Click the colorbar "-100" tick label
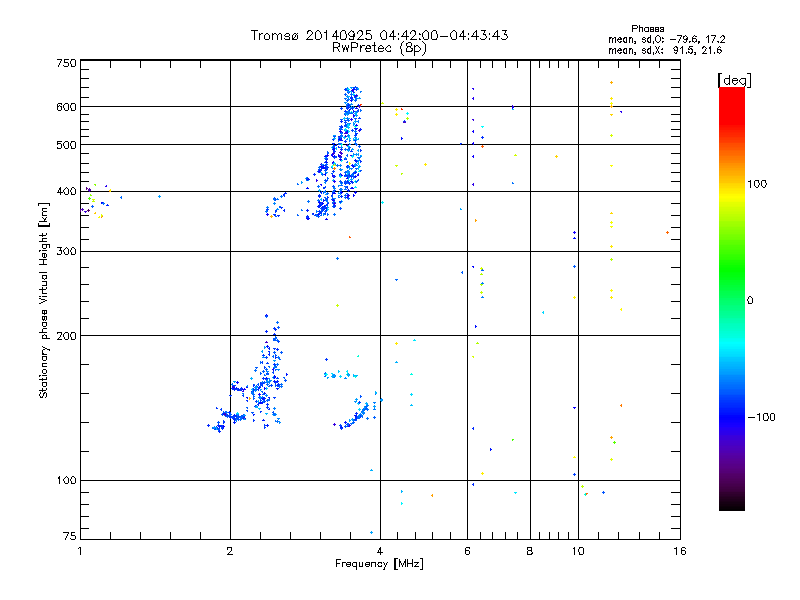The height and width of the screenshot is (600, 800). click(762, 417)
